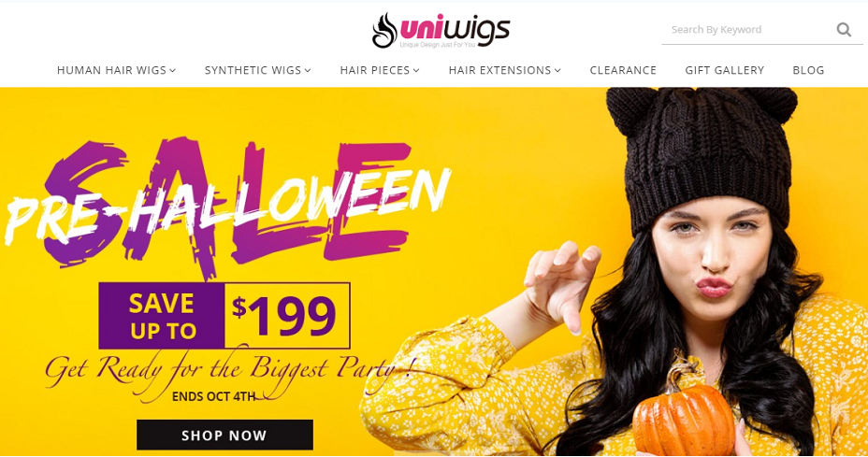
Task: Open the Gift Gallery page
Action: (724, 70)
